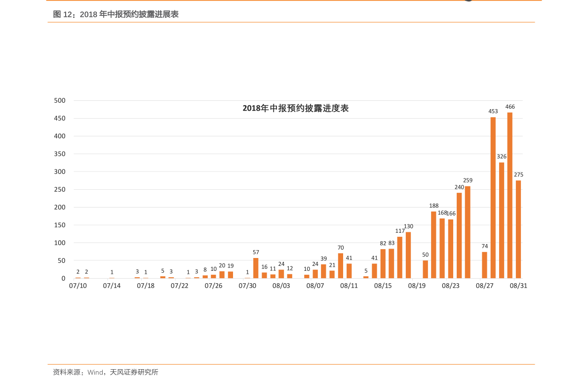Click the x-axis date label 07/30
The width and height of the screenshot is (588, 386).
[x=247, y=286]
